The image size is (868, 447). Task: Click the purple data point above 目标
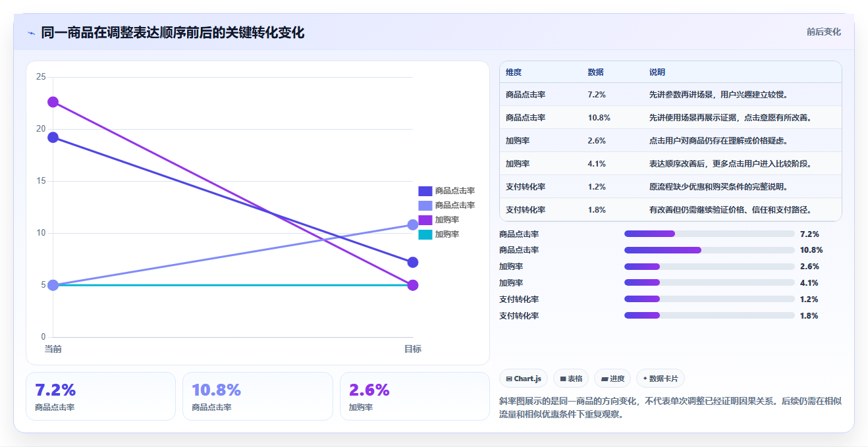point(413,285)
